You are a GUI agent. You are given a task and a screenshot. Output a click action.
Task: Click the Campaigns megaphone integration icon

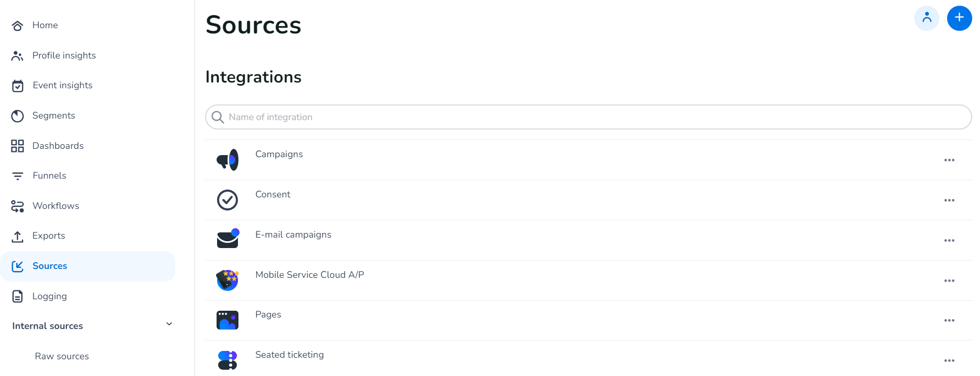pyautogui.click(x=227, y=160)
